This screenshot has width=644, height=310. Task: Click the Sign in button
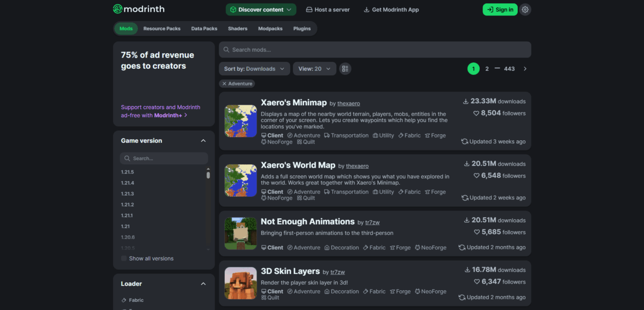500,9
